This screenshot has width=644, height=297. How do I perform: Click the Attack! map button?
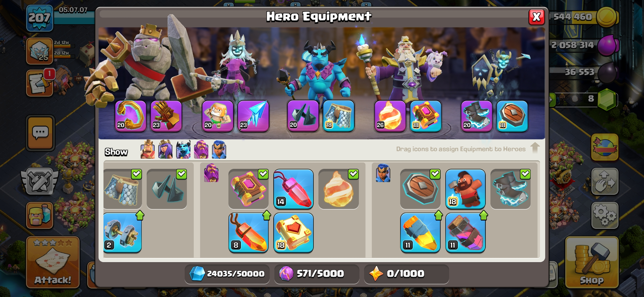pyautogui.click(x=53, y=262)
